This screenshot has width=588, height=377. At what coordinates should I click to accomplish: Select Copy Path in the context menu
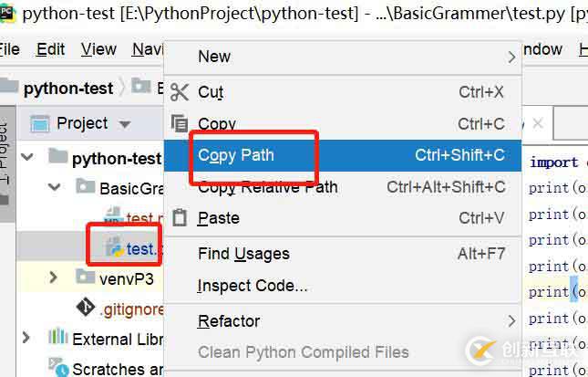[x=236, y=155]
